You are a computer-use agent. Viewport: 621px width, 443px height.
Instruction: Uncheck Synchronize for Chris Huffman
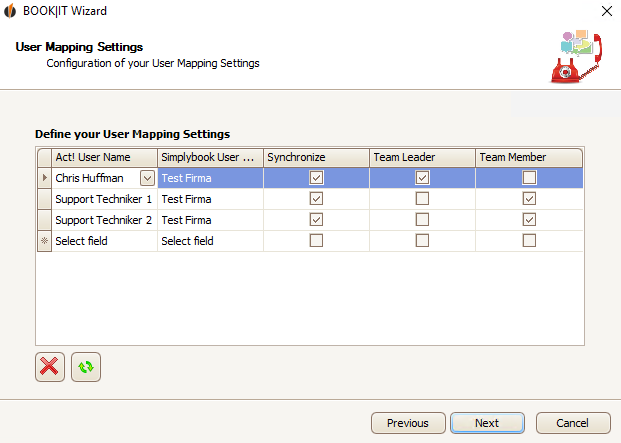click(316, 178)
